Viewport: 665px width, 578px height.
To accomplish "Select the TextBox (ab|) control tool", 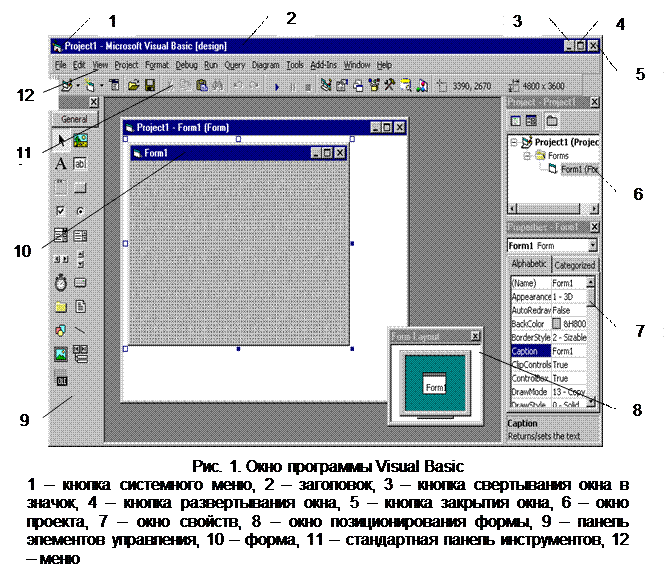I will click(x=80, y=164).
